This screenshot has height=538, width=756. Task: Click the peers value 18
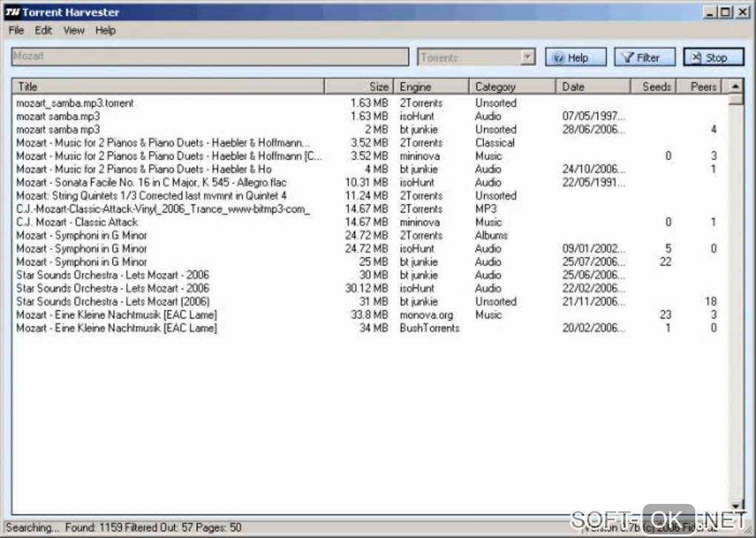(x=711, y=302)
